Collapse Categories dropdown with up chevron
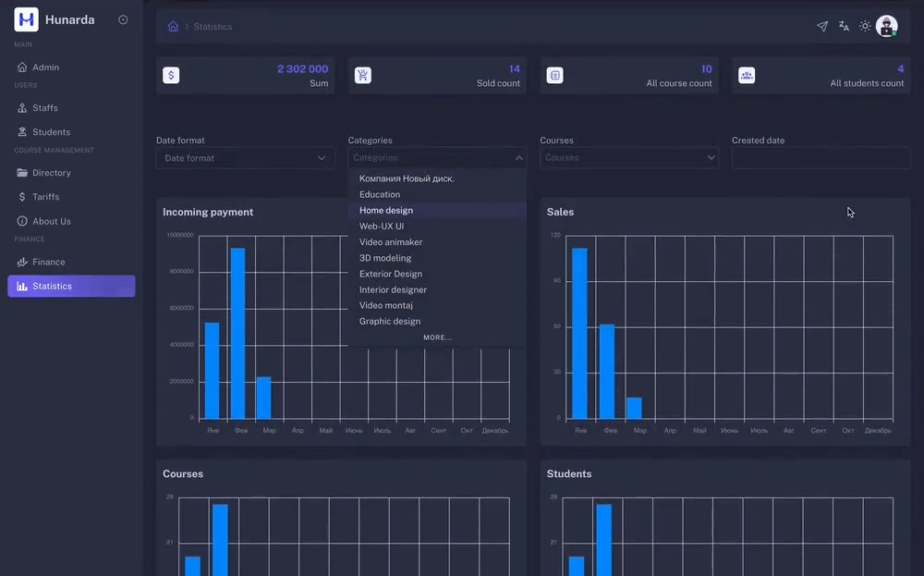Image resolution: width=924 pixels, height=576 pixels. point(518,157)
